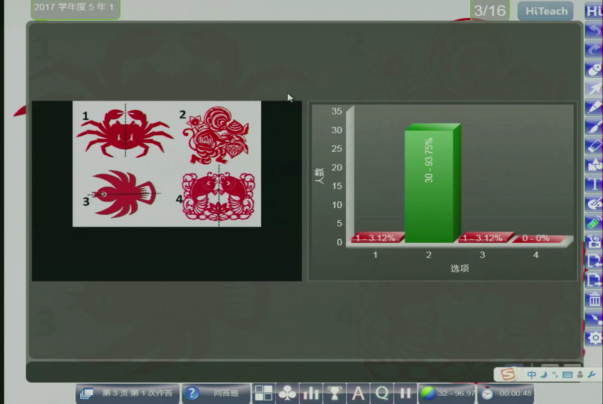
Task: Click the letter Q question icon
Action: tap(382, 393)
